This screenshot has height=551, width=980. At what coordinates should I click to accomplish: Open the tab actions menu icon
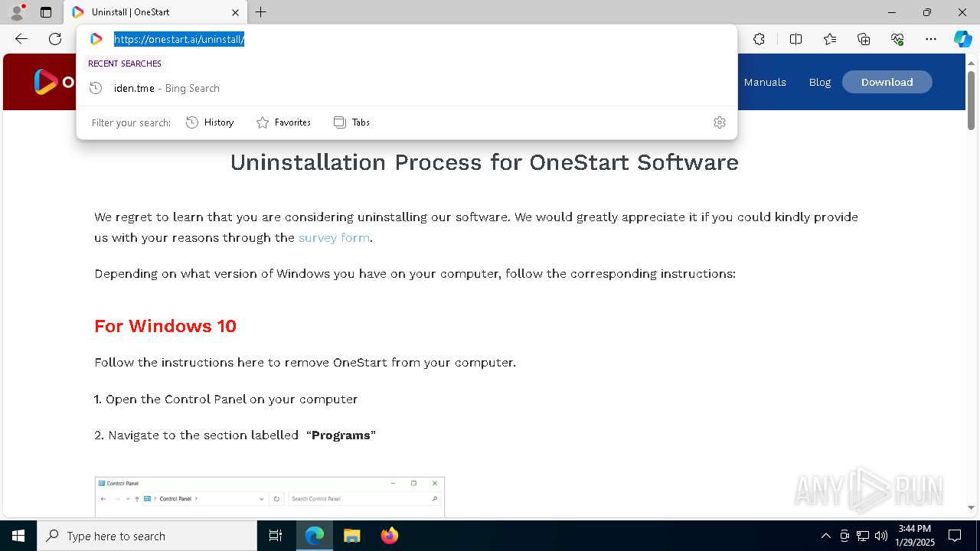46,12
